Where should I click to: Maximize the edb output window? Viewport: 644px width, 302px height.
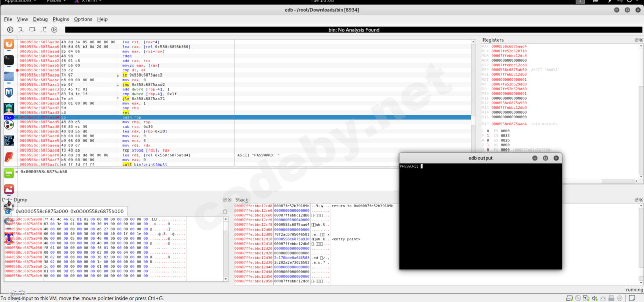click(x=545, y=158)
